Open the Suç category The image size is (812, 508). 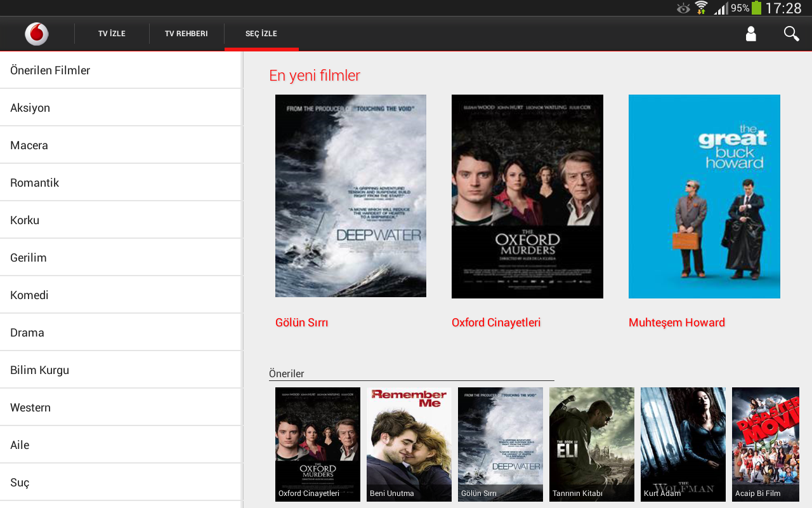pyautogui.click(x=121, y=483)
